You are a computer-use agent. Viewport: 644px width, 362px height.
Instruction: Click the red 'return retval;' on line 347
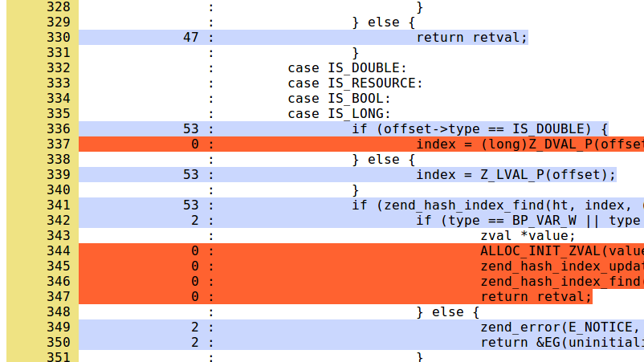tap(536, 297)
